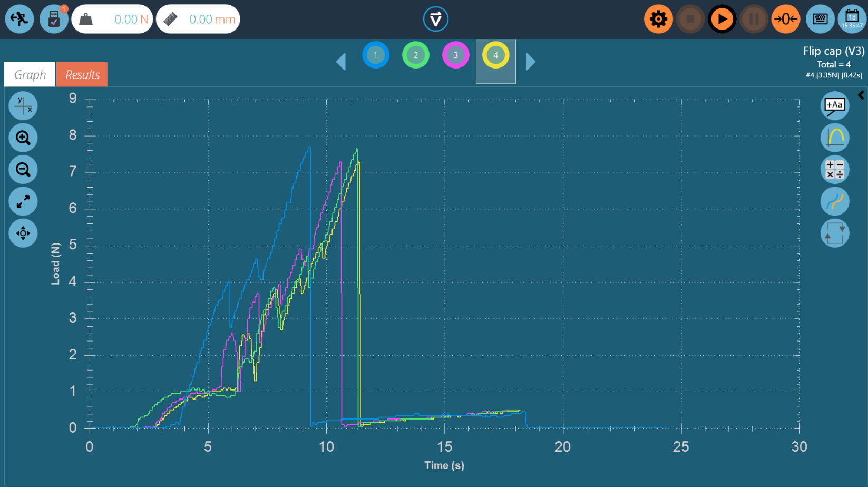Start the test with play button
Screen dimensions: 868x487
click(721, 20)
